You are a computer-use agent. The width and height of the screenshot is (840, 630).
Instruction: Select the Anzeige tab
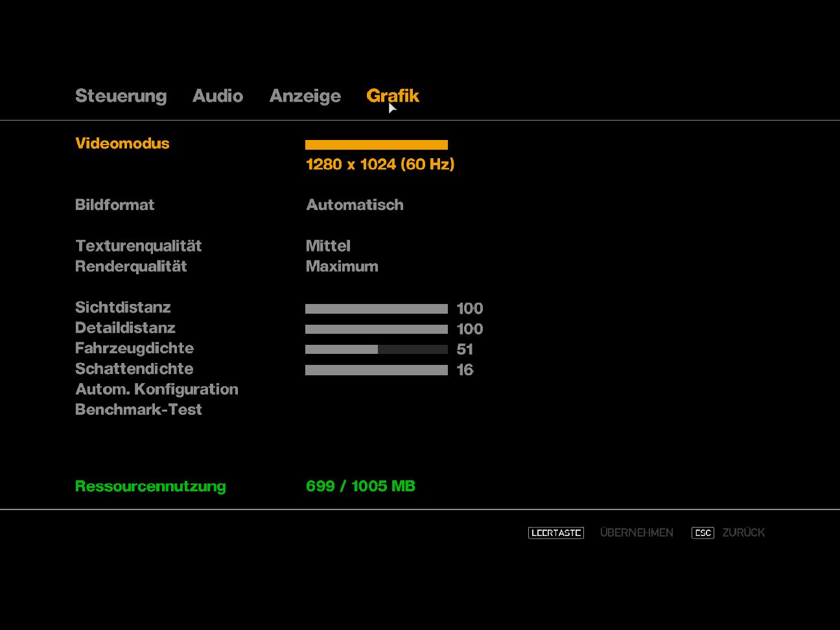pos(305,96)
